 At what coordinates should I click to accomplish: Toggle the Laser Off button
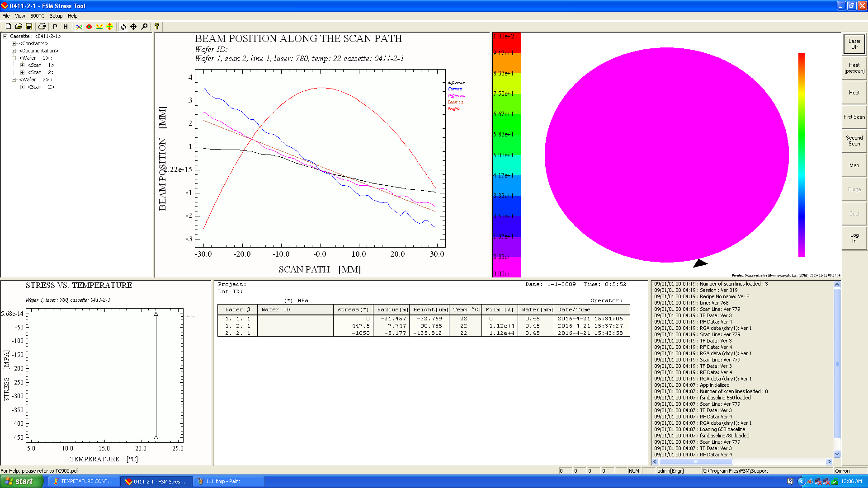(854, 44)
